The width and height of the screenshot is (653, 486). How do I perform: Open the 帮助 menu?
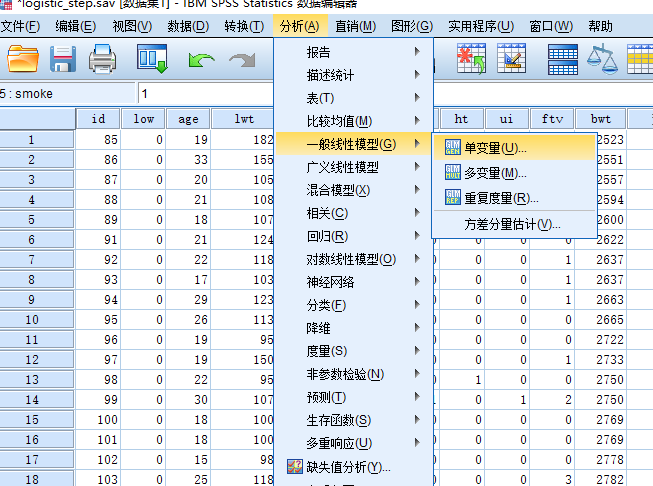(600, 26)
